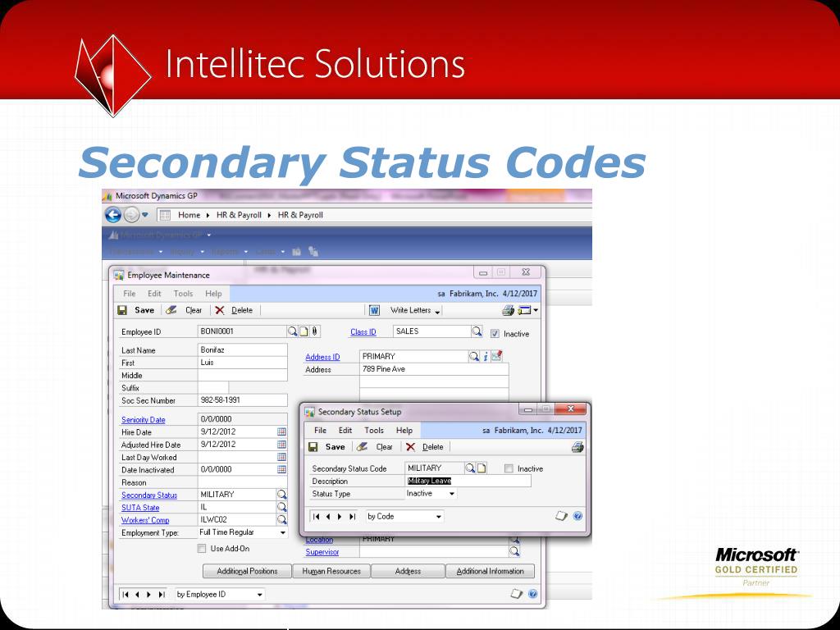Expand the by Code sort dropdown
The image size is (840, 630).
point(439,517)
